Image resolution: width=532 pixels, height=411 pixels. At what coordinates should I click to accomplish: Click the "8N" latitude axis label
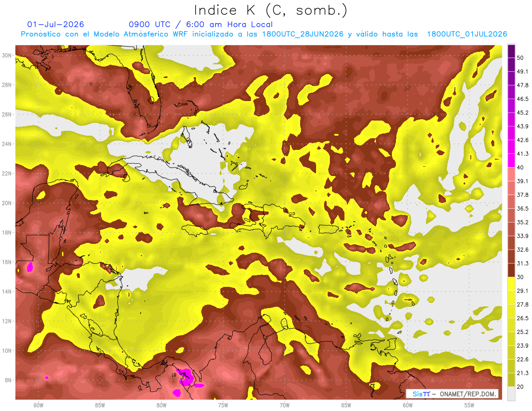[x=8, y=380]
